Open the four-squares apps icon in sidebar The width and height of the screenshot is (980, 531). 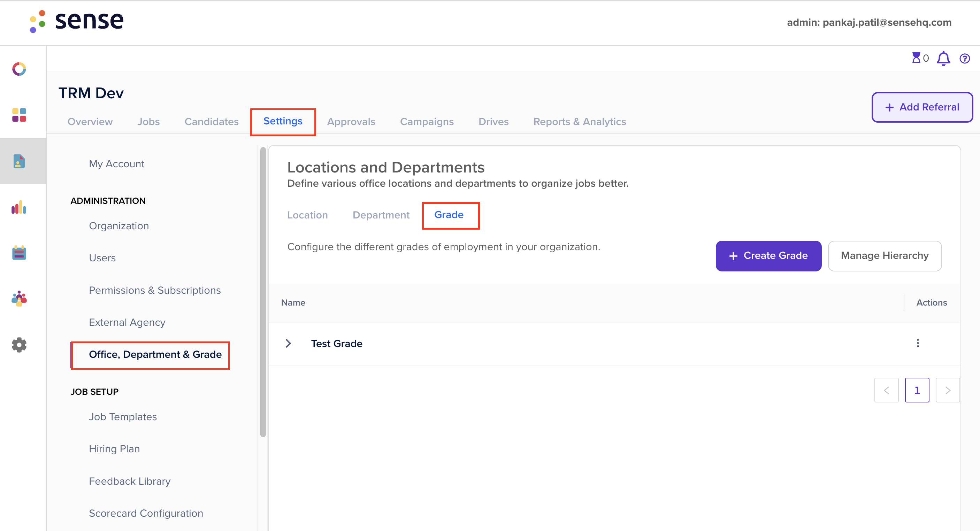pyautogui.click(x=19, y=115)
